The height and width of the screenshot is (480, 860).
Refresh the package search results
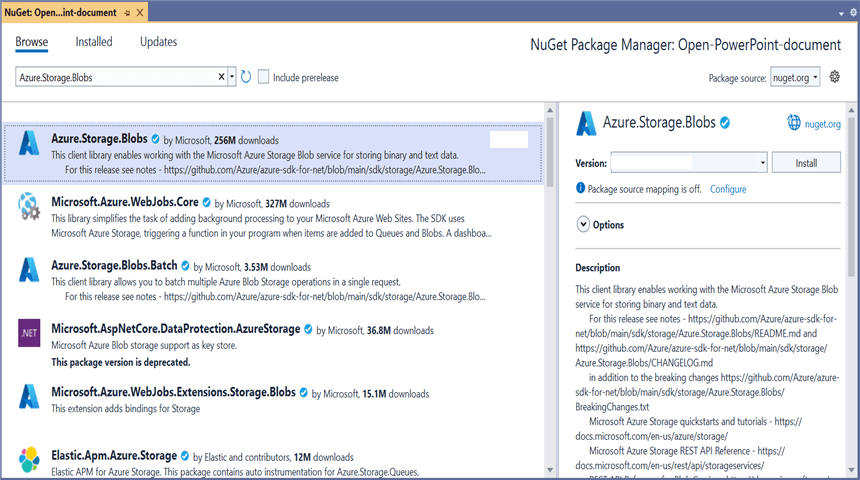point(246,77)
